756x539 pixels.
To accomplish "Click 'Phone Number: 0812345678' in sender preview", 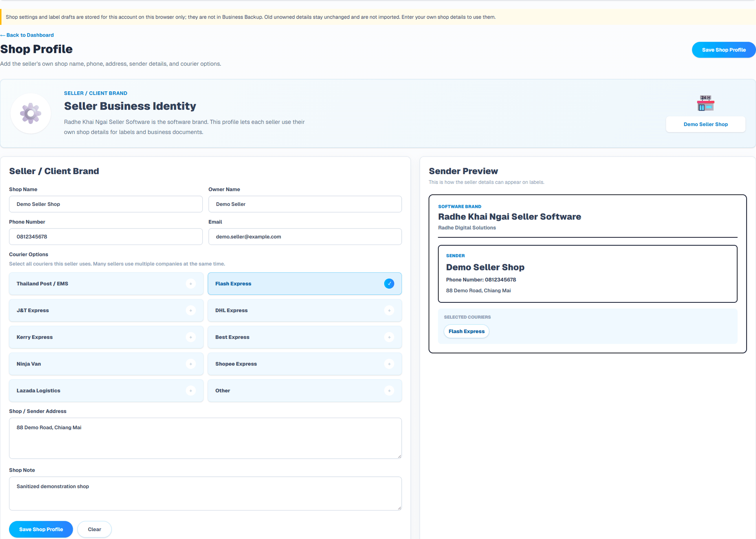I will click(x=481, y=280).
